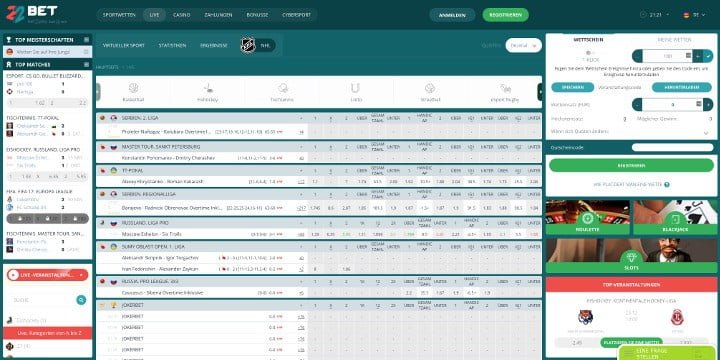Switch to the Meine Wetten tab
The height and width of the screenshot is (360, 720).
674,40
